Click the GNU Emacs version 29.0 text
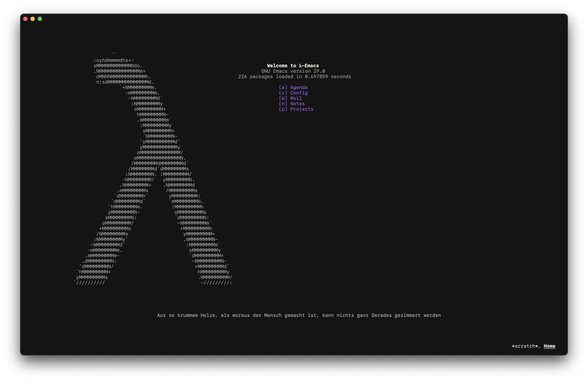The width and height of the screenshot is (588, 382). pos(293,71)
